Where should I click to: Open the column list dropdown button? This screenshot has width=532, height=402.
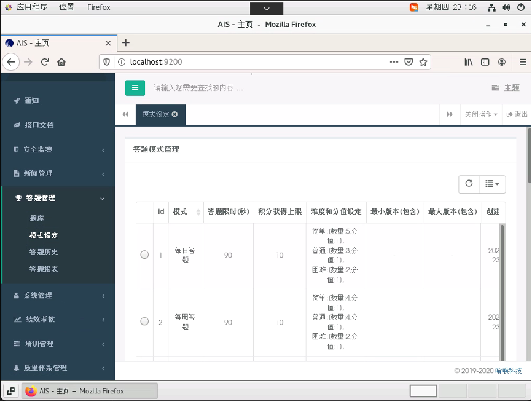coord(492,184)
